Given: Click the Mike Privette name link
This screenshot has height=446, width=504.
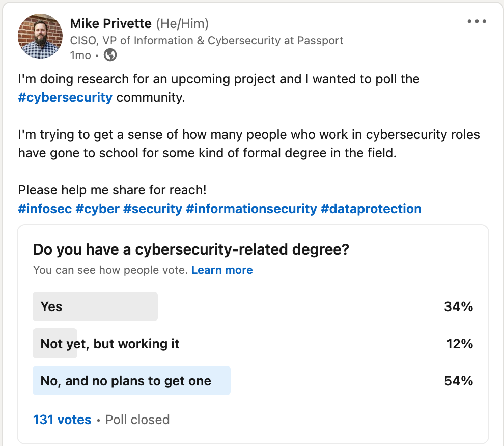Looking at the screenshot, I should (x=110, y=23).
